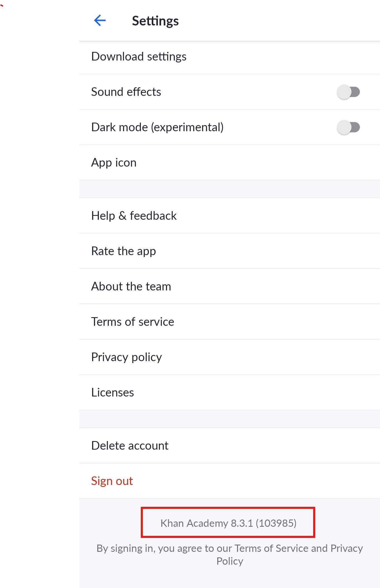Click the Khan Academy 8.3.1 version text

pyautogui.click(x=228, y=523)
